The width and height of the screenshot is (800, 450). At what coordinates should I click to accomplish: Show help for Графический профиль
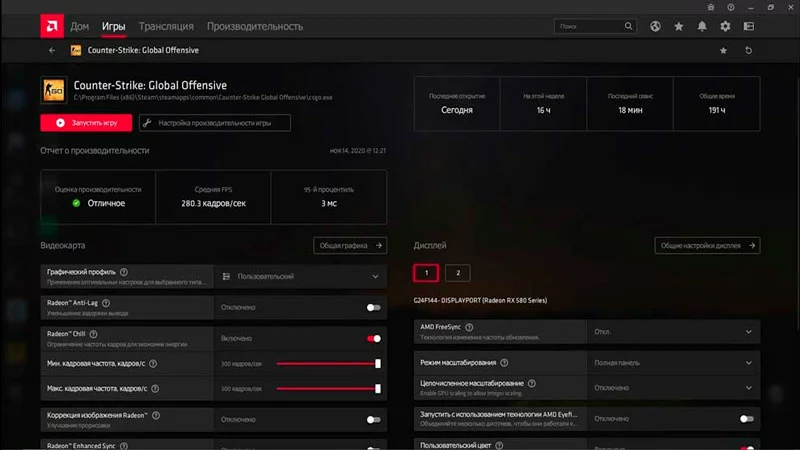(124, 272)
